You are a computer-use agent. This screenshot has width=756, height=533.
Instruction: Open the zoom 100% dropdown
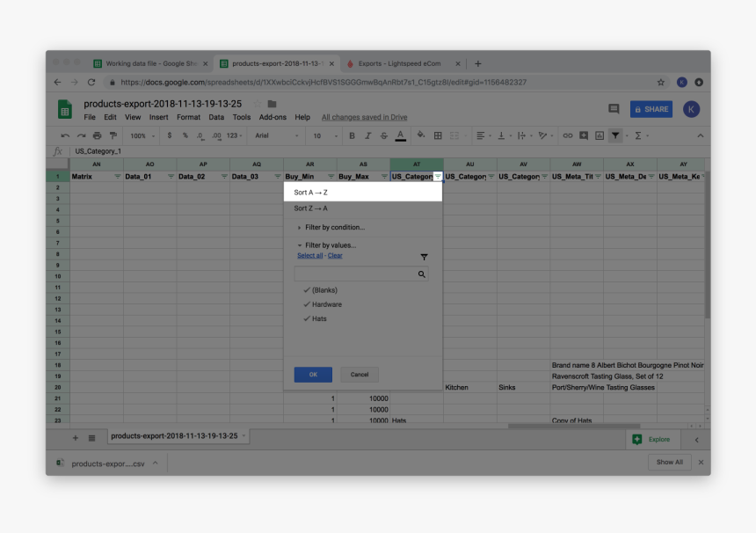(x=142, y=135)
